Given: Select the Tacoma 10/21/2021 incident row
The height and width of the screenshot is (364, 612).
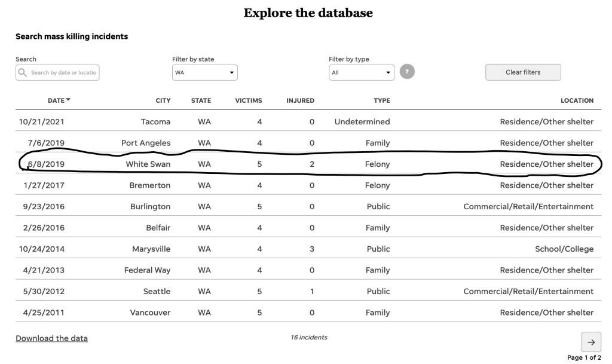Looking at the screenshot, I should (x=305, y=122).
